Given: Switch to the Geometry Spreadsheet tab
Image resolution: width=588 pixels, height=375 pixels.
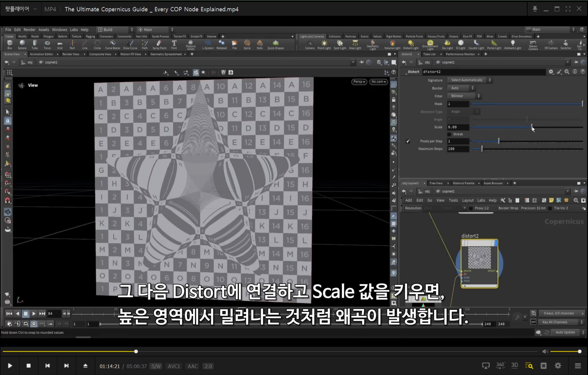Looking at the screenshot, I should [x=166, y=54].
